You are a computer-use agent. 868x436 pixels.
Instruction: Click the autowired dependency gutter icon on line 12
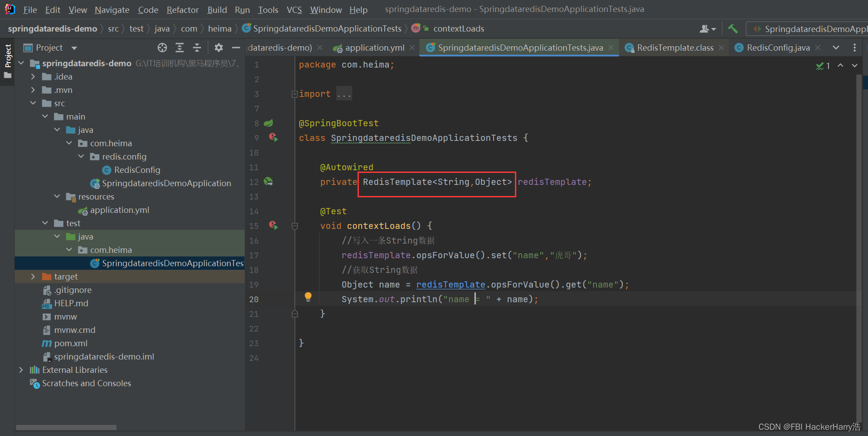pos(269,182)
